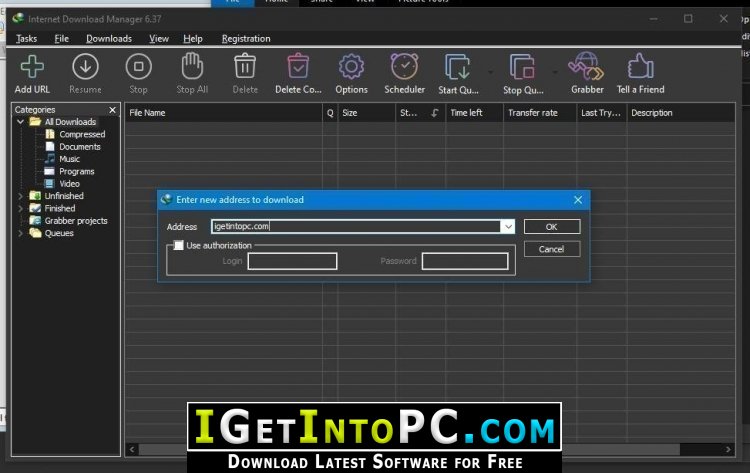Open the Scheduler clock icon

pos(404,66)
